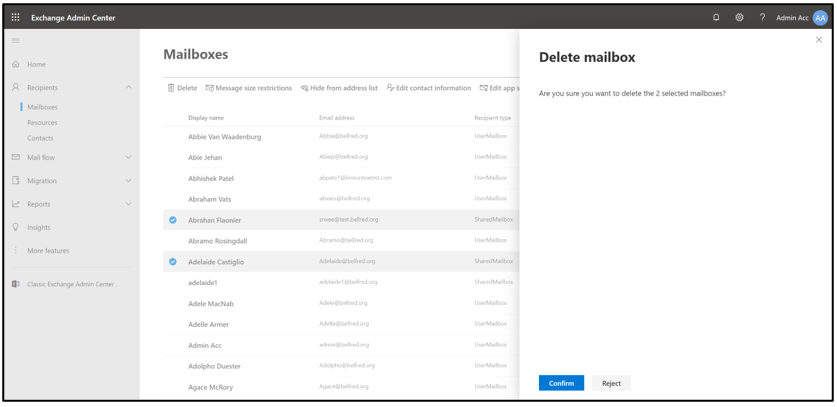This screenshot has width=837, height=407.
Task: Click the Migration icon in sidebar
Action: click(15, 181)
